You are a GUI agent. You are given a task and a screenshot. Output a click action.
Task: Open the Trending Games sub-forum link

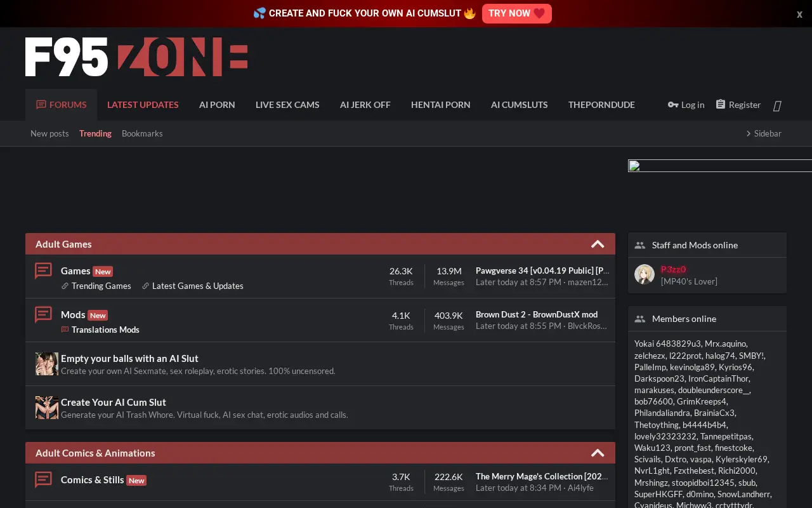(101, 286)
